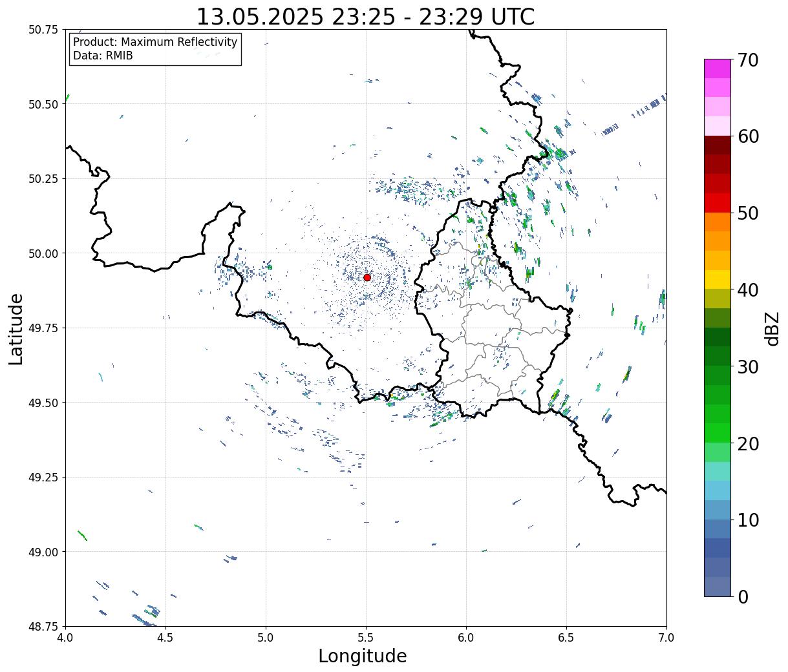Select the yellow 40 dBZ colorbar band

(x=718, y=279)
